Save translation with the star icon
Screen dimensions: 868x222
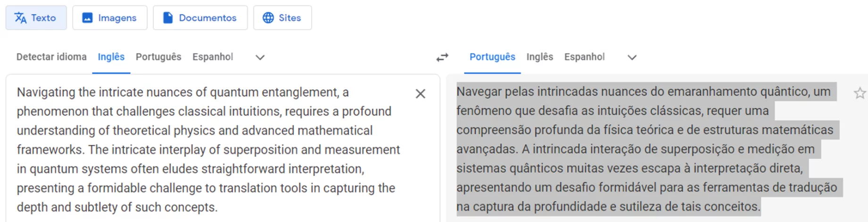tap(860, 93)
